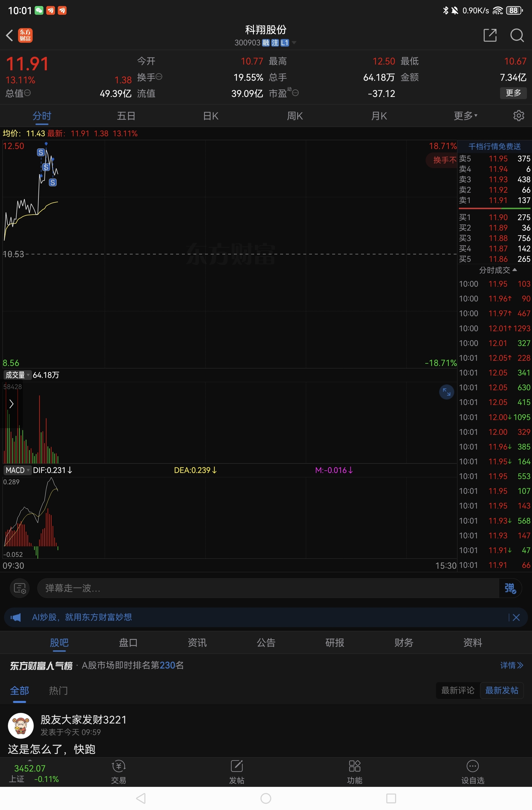The image size is (532, 810).
Task: Expand the chart to fullscreen with the blue arrows icon
Action: 446,392
